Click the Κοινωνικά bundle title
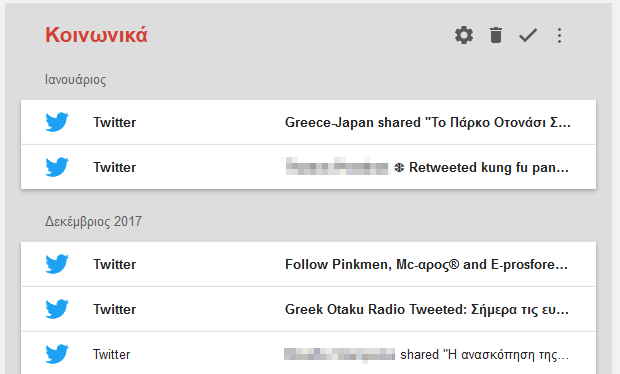Screen dimensions: 620x374 tap(96, 35)
